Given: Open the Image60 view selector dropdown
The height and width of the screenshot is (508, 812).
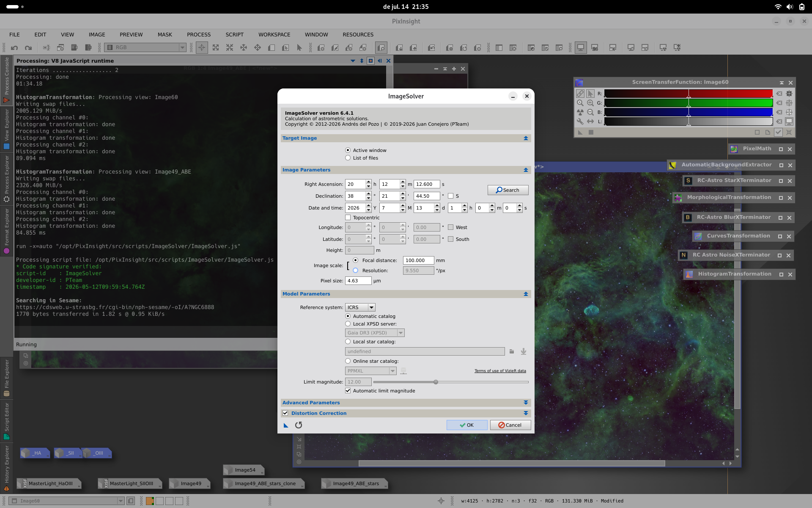Looking at the screenshot, I should pyautogui.click(x=66, y=501).
